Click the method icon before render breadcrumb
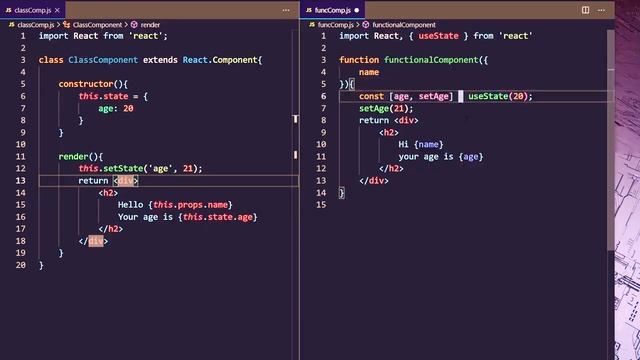This screenshot has height=360, width=640. coord(134,25)
